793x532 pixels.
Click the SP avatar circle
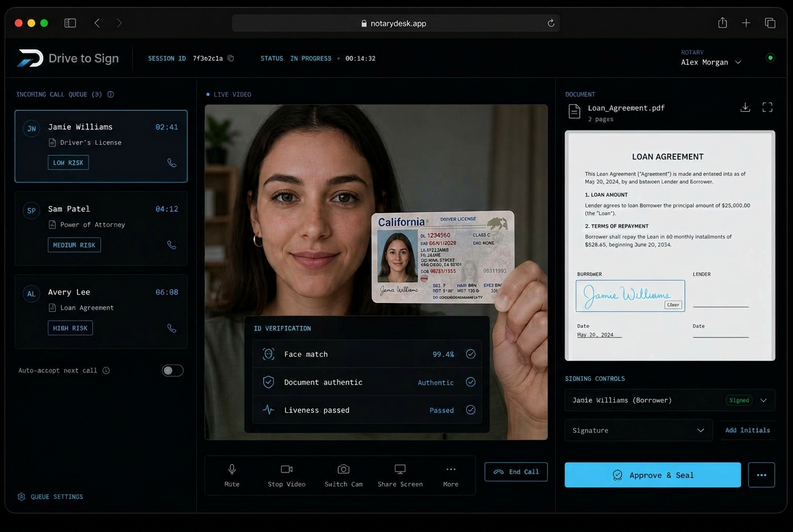click(x=31, y=211)
